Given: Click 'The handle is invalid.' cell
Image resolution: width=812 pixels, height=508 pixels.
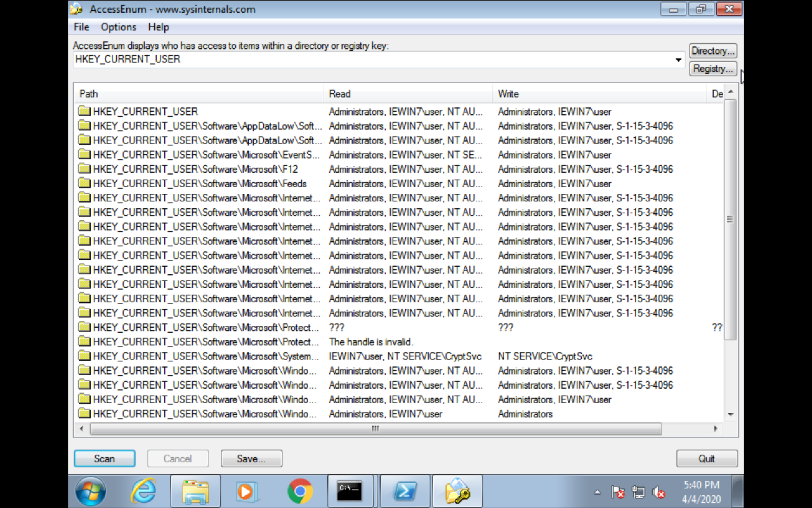Looking at the screenshot, I should [371, 342].
